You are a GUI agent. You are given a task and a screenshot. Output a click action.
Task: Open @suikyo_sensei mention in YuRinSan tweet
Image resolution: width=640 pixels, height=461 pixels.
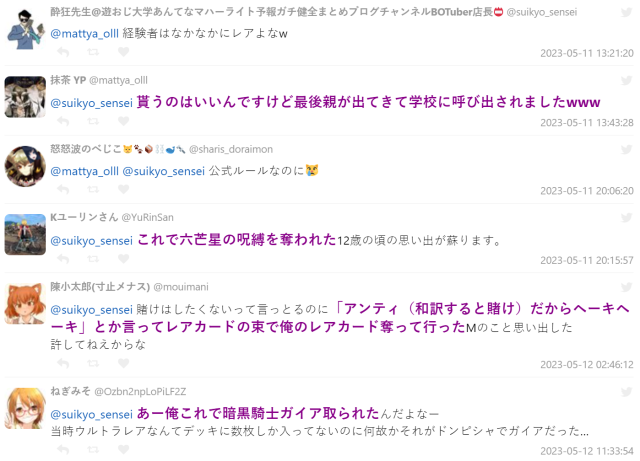[91, 241]
